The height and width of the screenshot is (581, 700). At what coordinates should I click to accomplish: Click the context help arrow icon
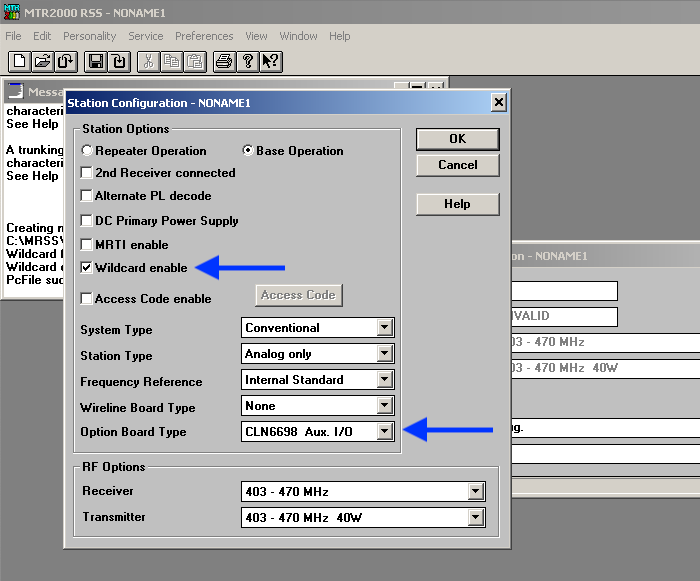coord(271,61)
